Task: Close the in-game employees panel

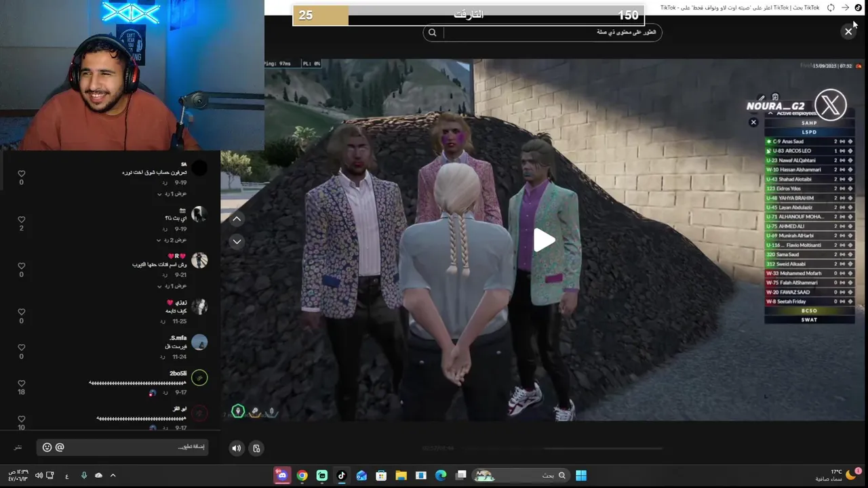Action: pyautogui.click(x=753, y=122)
